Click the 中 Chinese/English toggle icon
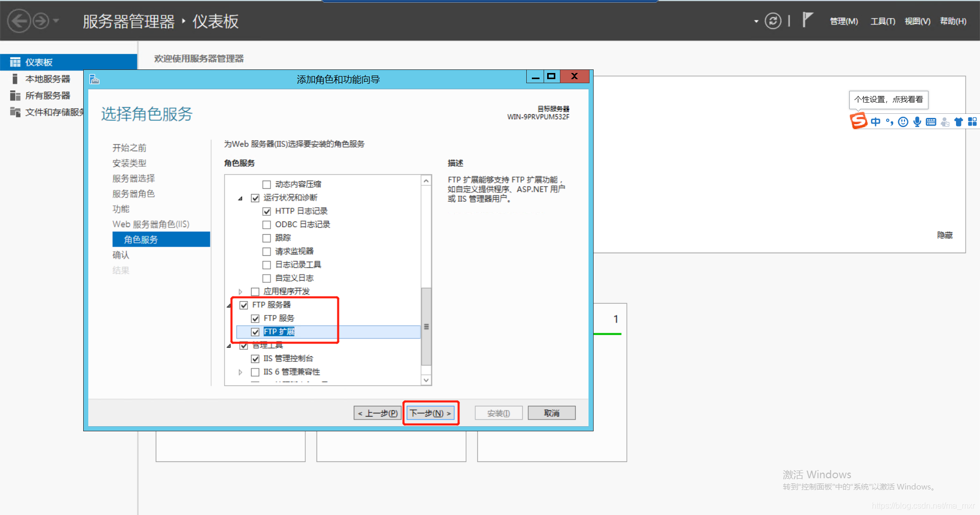Image resolution: width=980 pixels, height=515 pixels. 876,121
